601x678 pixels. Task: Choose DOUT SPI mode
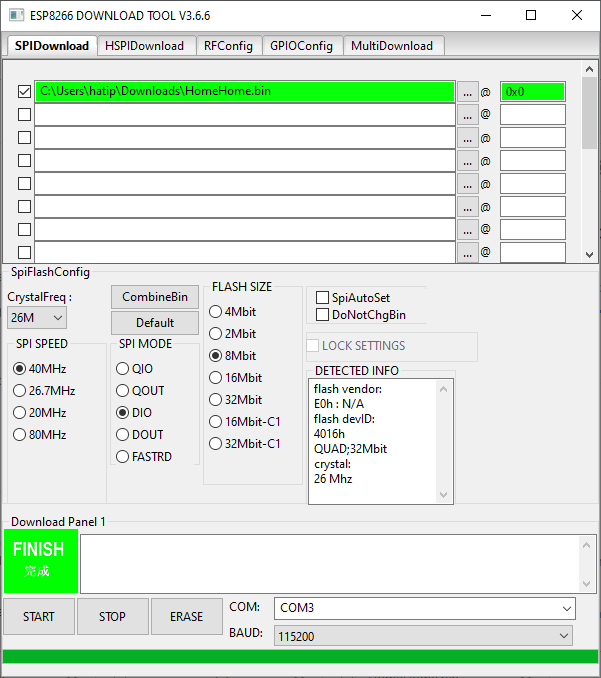pyautogui.click(x=140, y=435)
